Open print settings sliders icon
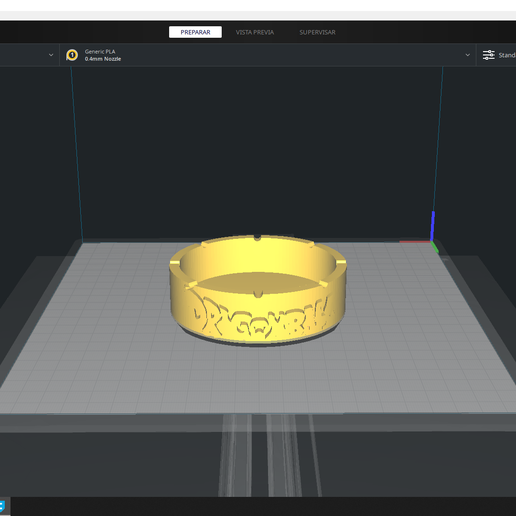The width and height of the screenshot is (516, 516). pyautogui.click(x=489, y=55)
